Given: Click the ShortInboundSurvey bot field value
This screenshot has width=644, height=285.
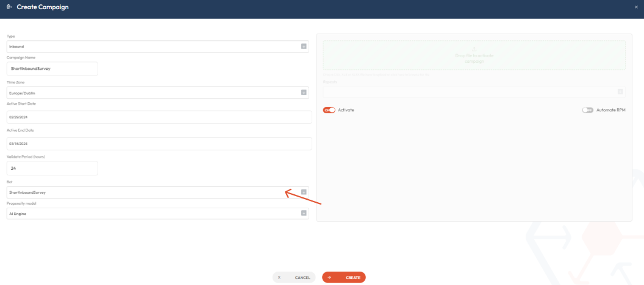Looking at the screenshot, I should 27,192.
